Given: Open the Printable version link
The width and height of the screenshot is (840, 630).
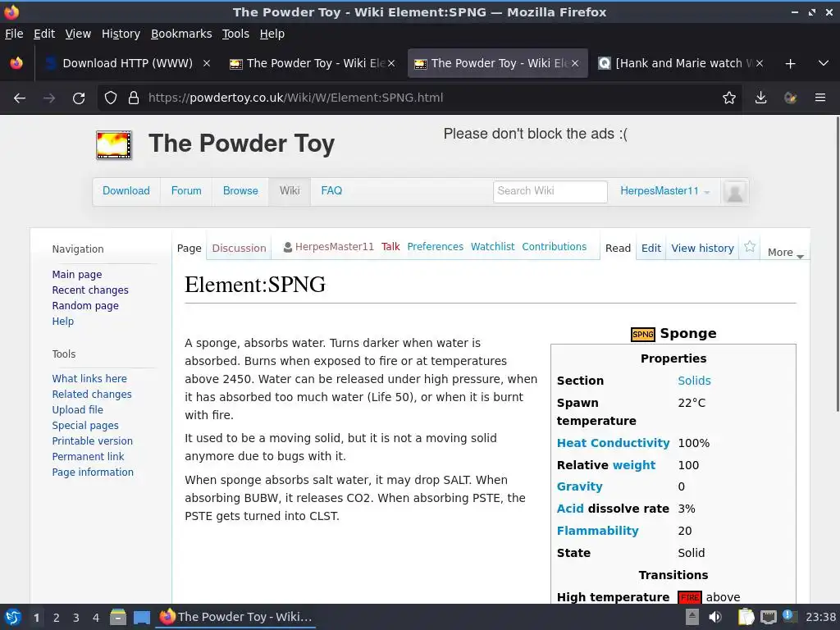Looking at the screenshot, I should (92, 441).
